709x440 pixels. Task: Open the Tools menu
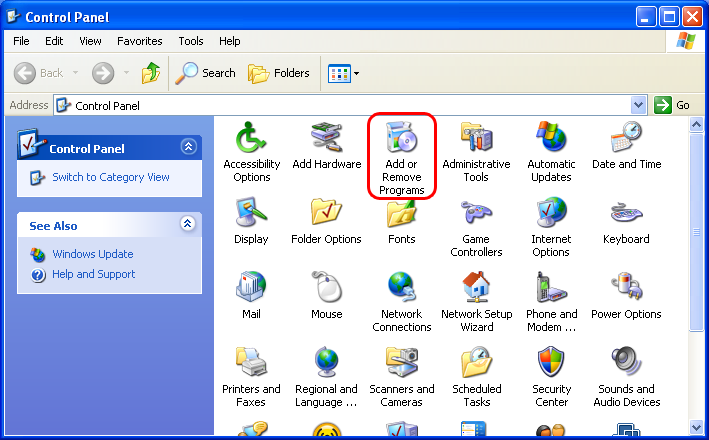coord(191,41)
